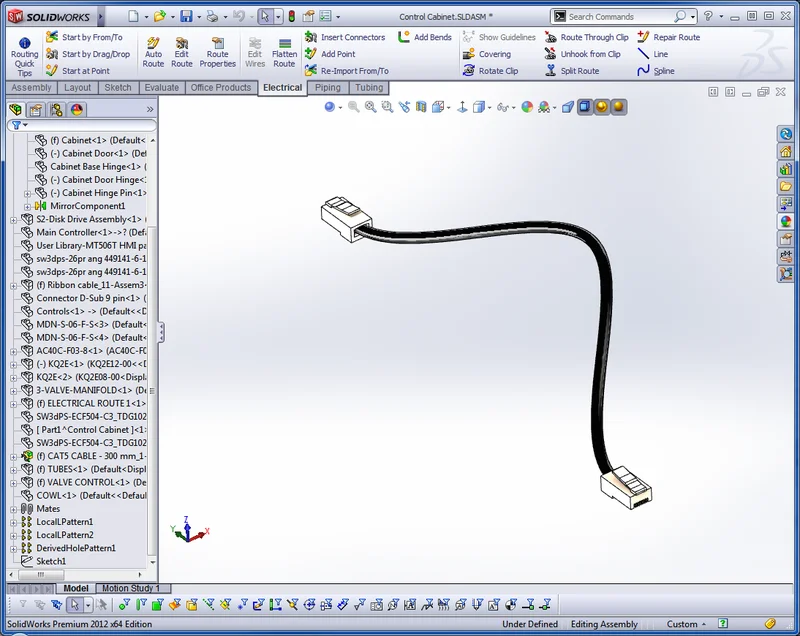The height and width of the screenshot is (636, 800).
Task: Open the Display Manager color wheel tab
Action: coord(77,109)
